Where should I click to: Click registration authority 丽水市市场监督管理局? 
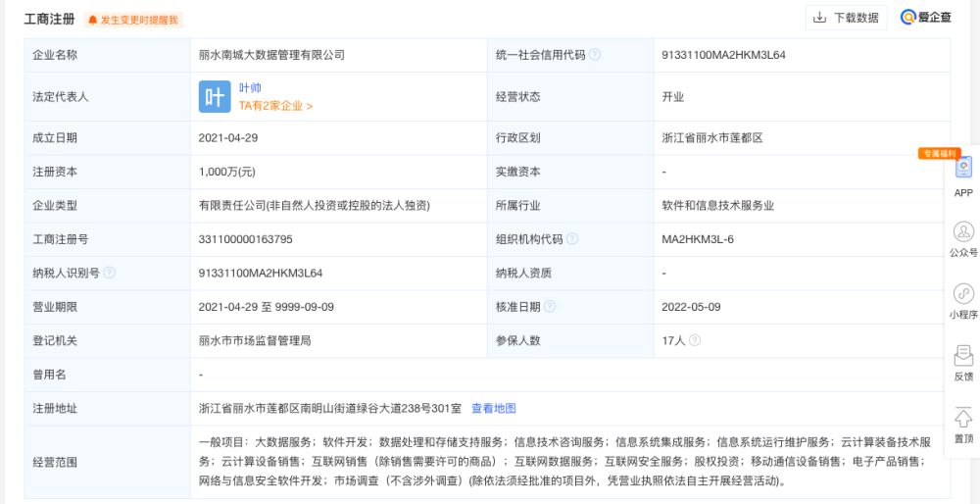[x=255, y=341]
